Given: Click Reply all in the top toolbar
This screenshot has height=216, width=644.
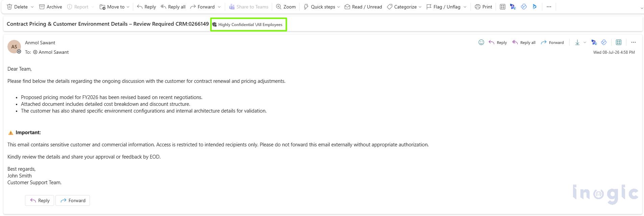Looking at the screenshot, I should (x=173, y=7).
